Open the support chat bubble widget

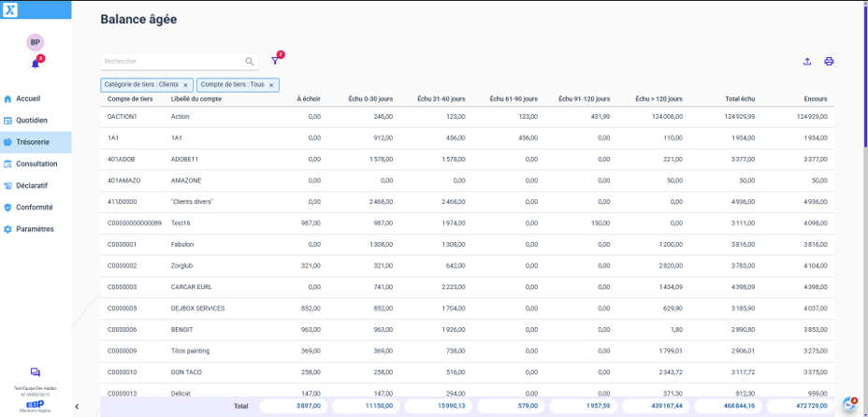(x=849, y=404)
